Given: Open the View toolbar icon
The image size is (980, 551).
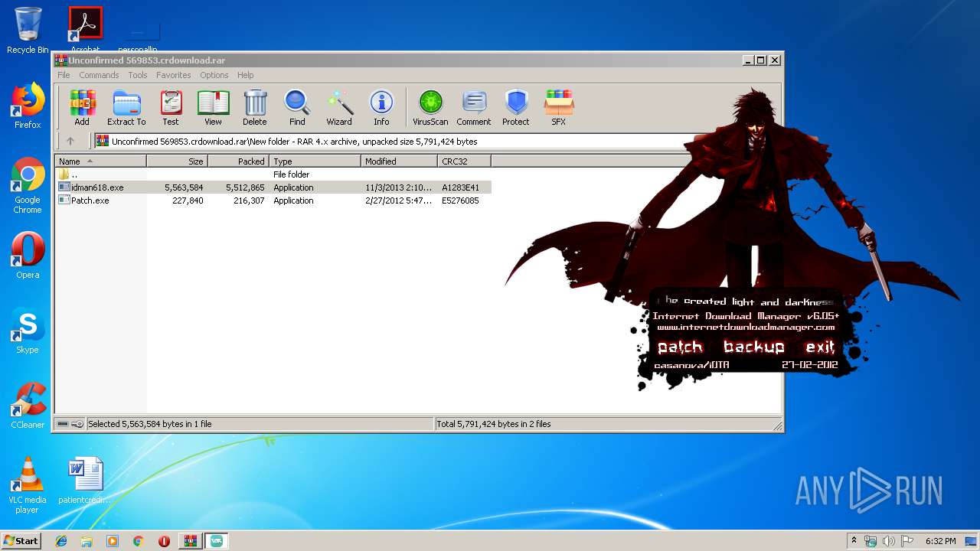Looking at the screenshot, I should pos(213,107).
